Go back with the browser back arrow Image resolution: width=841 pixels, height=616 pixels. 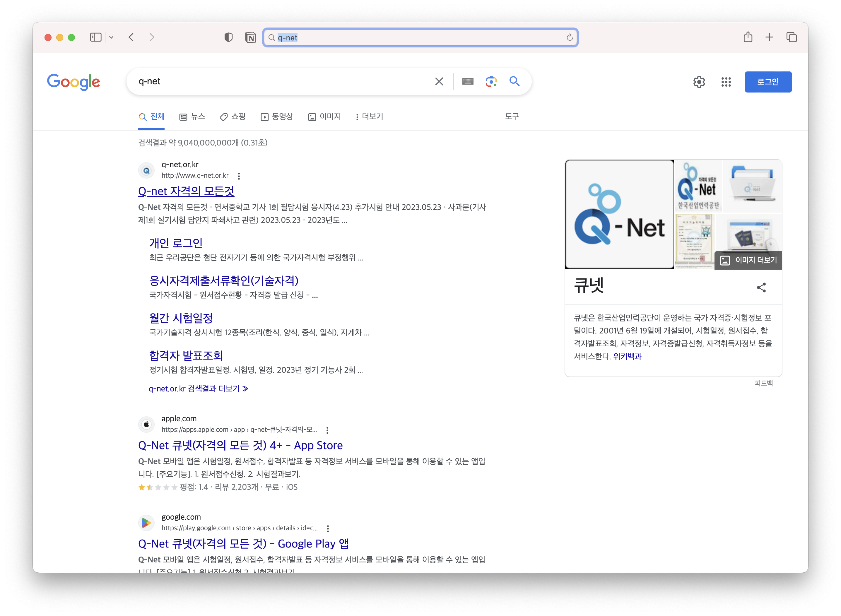pyautogui.click(x=131, y=37)
